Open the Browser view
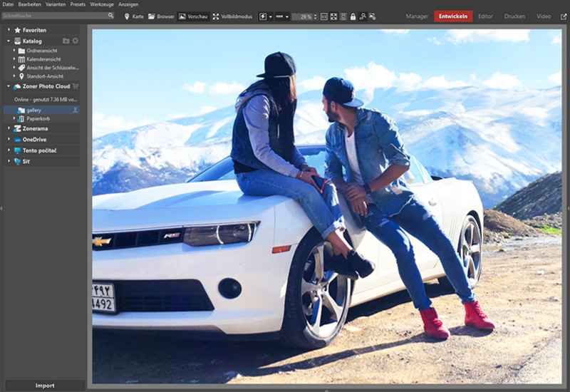Screen dimensions: 570x392 coord(161,16)
